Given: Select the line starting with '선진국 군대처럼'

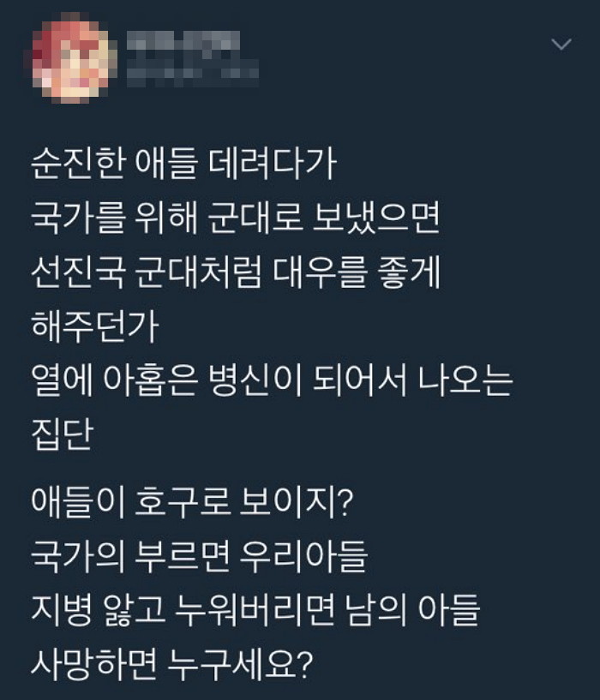Looking at the screenshot, I should point(236,272).
